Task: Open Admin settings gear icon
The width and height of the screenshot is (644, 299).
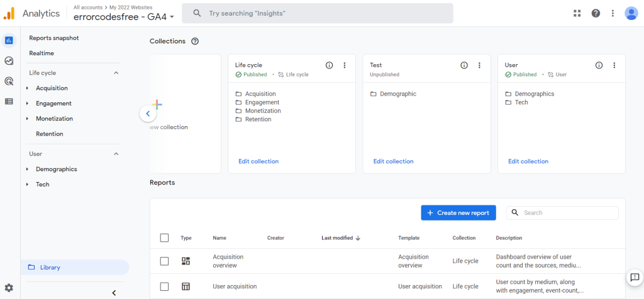Action: pyautogui.click(x=9, y=288)
